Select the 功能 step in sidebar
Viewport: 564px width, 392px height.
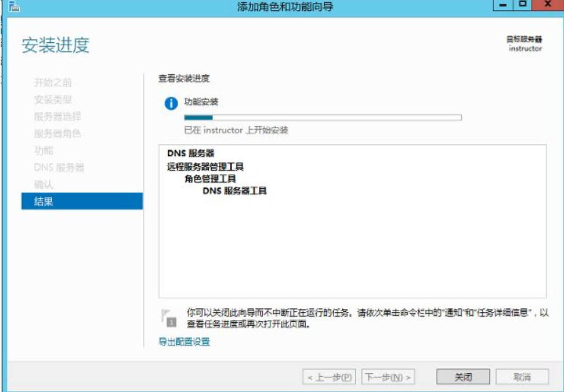pyautogui.click(x=43, y=150)
